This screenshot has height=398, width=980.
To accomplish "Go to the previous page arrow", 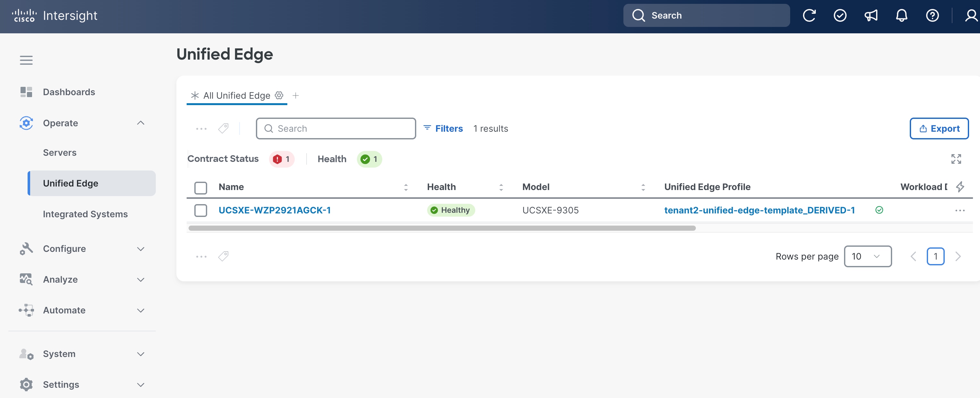I will 913,257.
